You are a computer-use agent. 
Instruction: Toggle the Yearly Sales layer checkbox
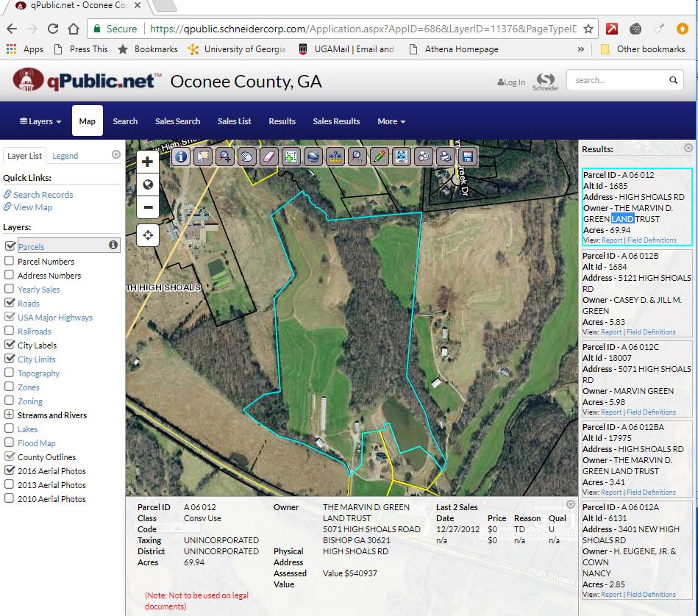click(9, 288)
